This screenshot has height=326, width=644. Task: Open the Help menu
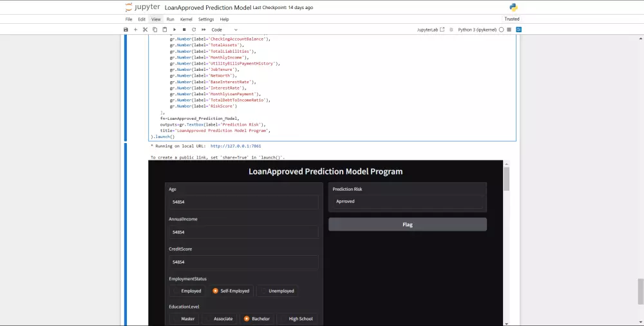pos(224,19)
